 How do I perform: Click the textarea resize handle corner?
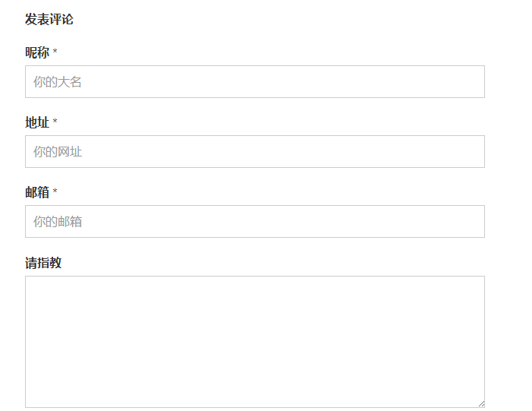click(481, 404)
